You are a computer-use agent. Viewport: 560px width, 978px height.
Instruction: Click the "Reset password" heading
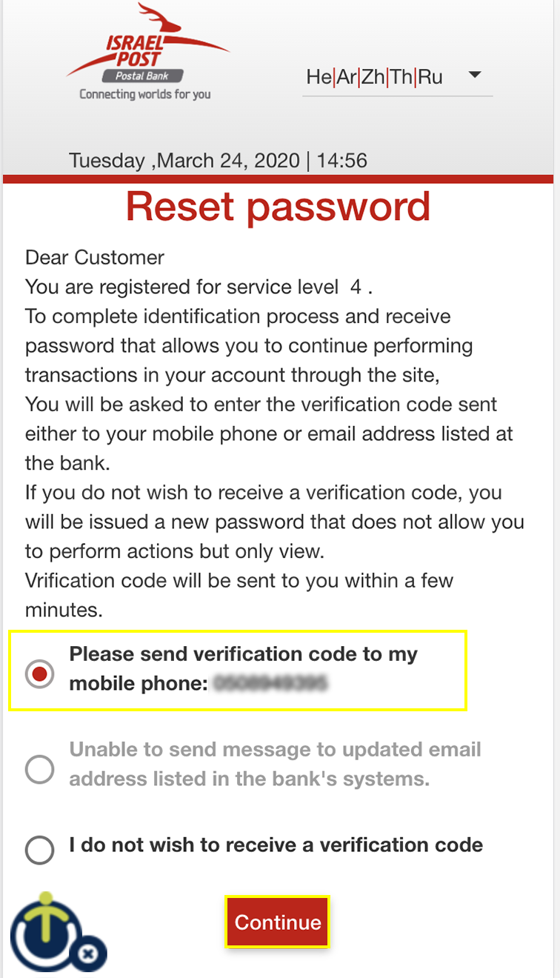coord(278,207)
